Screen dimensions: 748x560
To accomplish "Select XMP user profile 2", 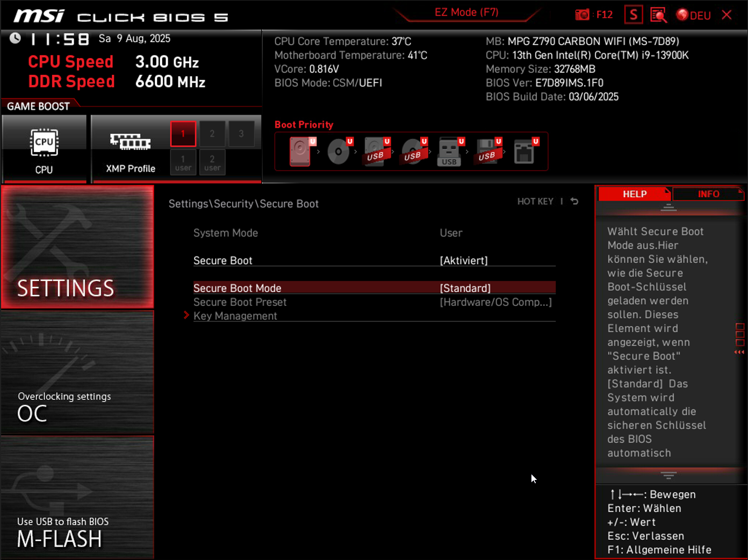I will click(x=212, y=162).
